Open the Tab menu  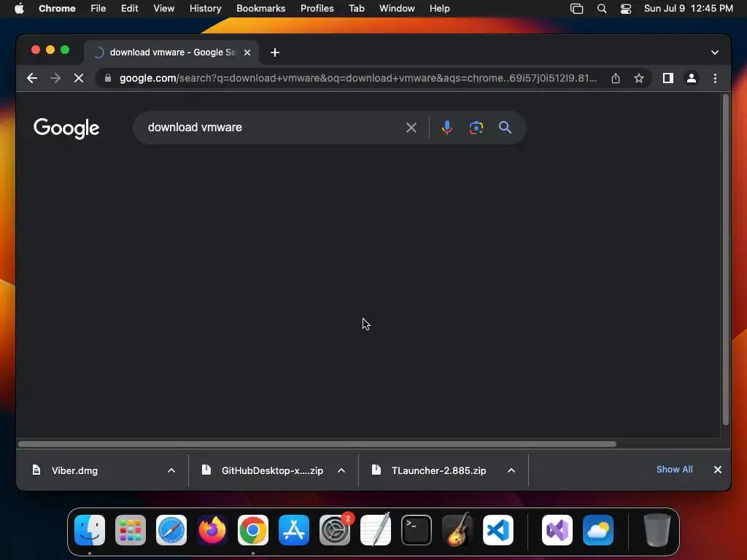(x=356, y=9)
